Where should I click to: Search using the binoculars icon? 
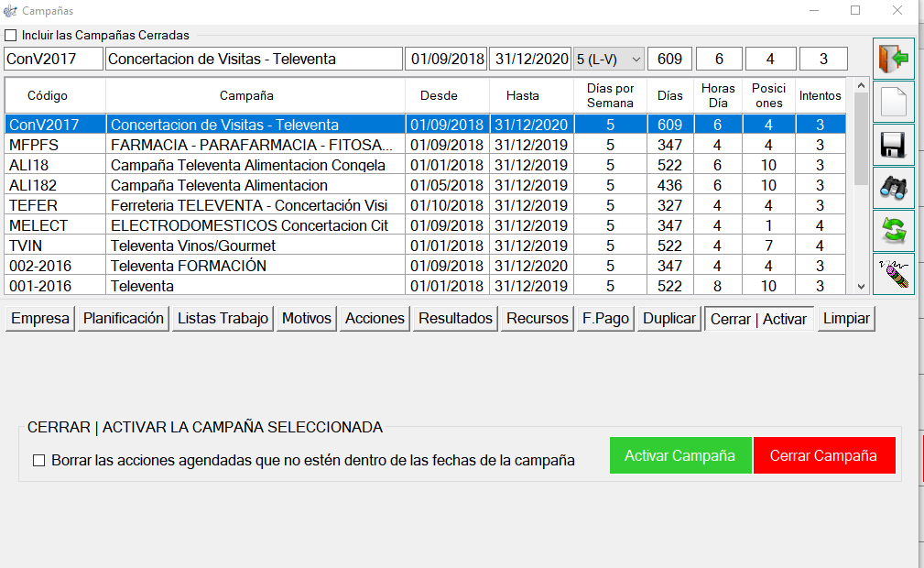point(894,188)
